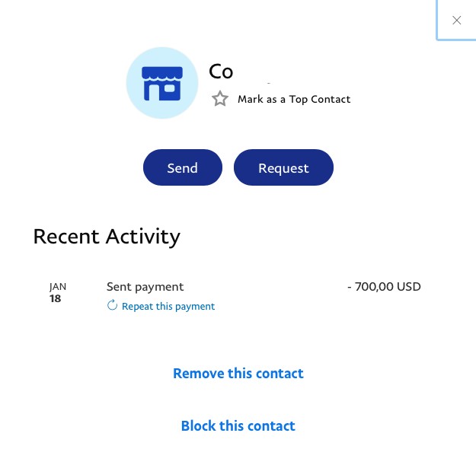Screen dimensions: 476x468
Task: Choose "Block this contact"
Action: click(x=238, y=426)
